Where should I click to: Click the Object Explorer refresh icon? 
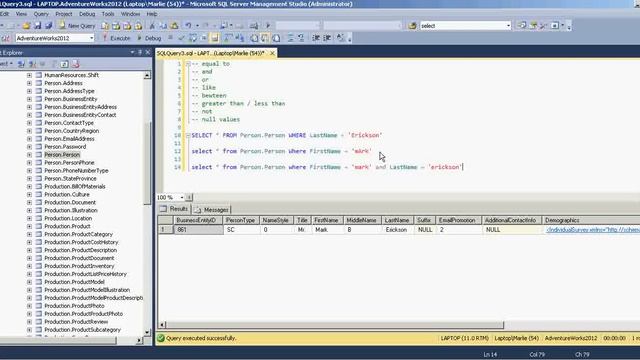(64, 64)
